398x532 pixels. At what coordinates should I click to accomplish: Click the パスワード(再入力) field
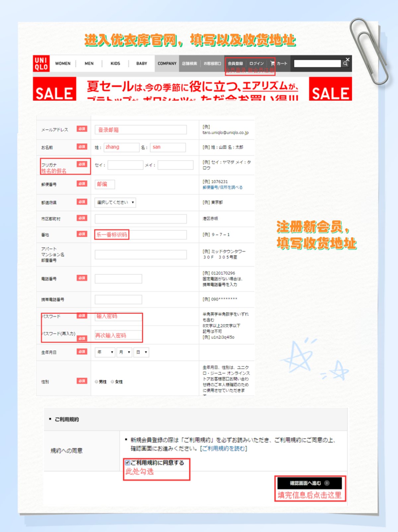pos(118,335)
